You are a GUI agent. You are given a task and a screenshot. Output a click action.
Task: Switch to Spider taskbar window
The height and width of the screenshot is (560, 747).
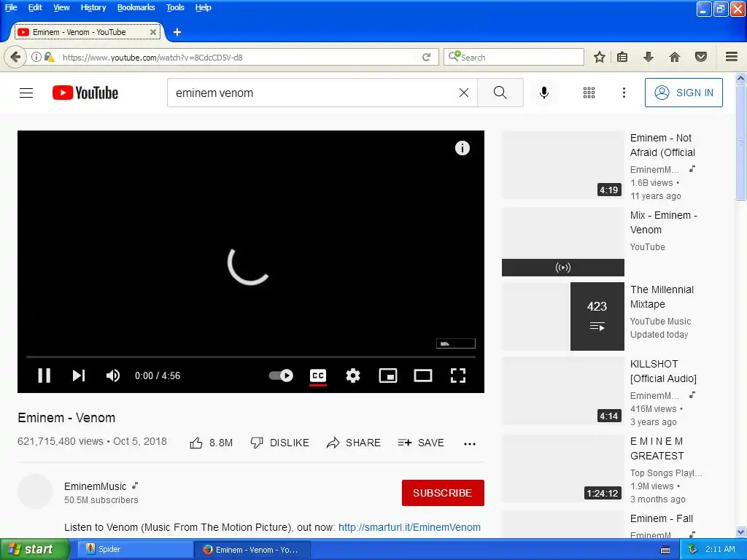point(135,549)
